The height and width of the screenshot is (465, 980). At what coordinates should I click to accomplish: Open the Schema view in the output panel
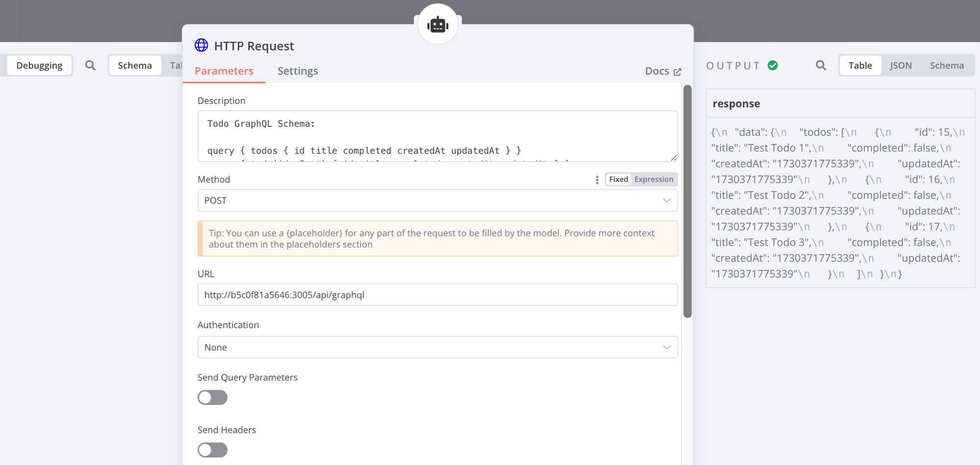(x=946, y=65)
